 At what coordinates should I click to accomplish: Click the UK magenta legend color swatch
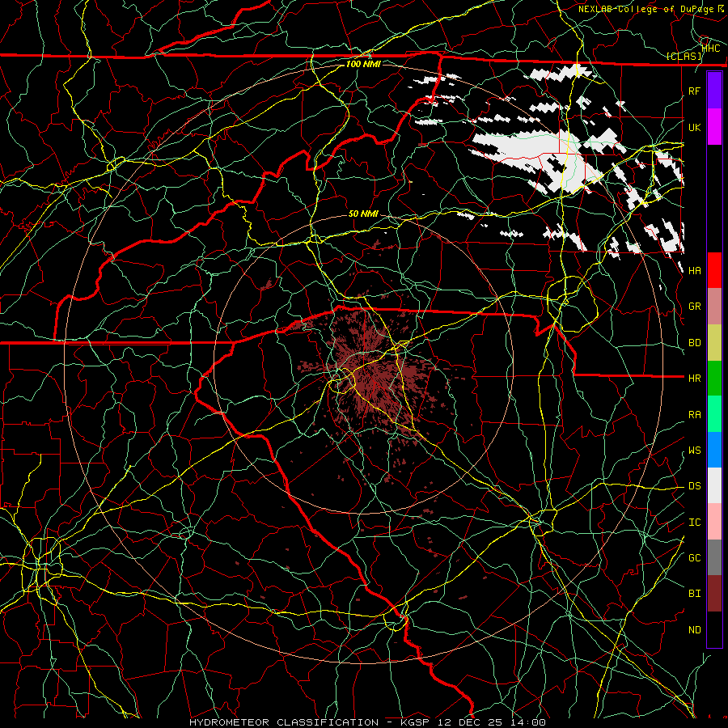714,127
